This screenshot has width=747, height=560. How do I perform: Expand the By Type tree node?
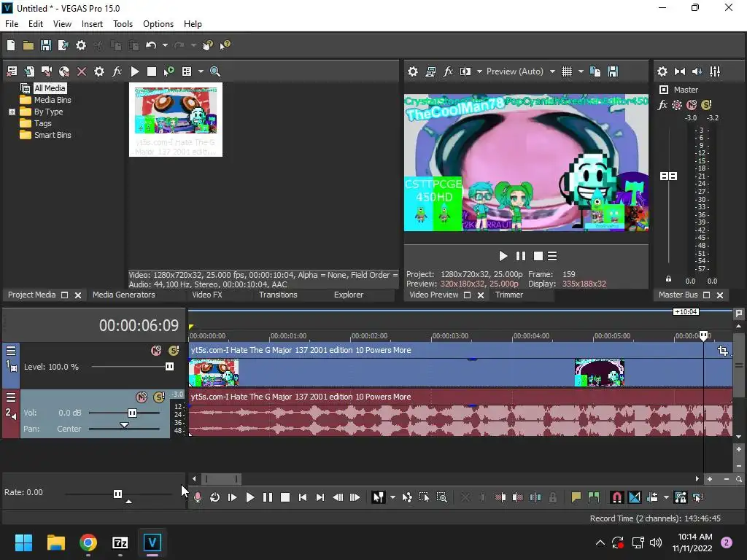point(12,112)
